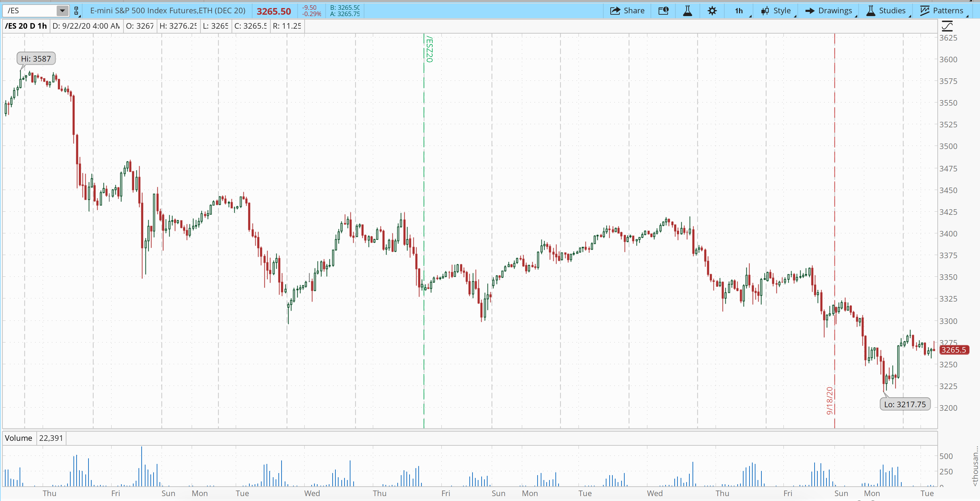The width and height of the screenshot is (980, 501).
Task: Click the 3600 price axis label
Action: tap(948, 59)
